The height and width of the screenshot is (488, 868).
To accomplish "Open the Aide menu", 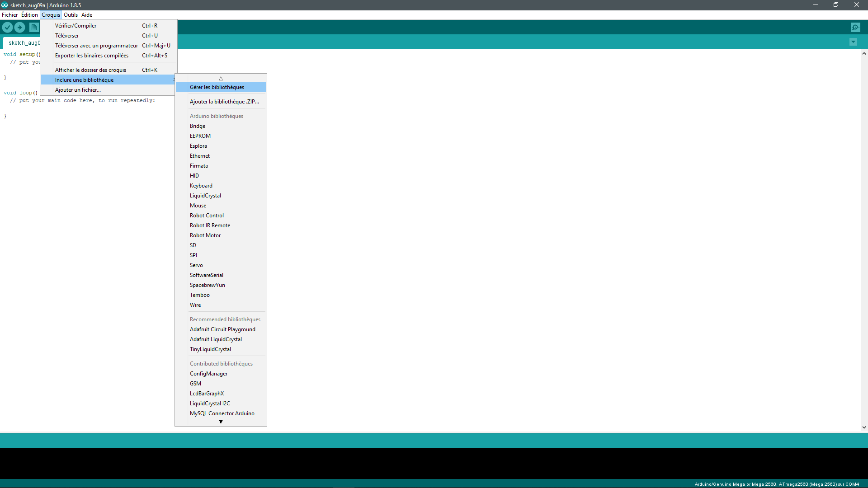I will coord(87,15).
